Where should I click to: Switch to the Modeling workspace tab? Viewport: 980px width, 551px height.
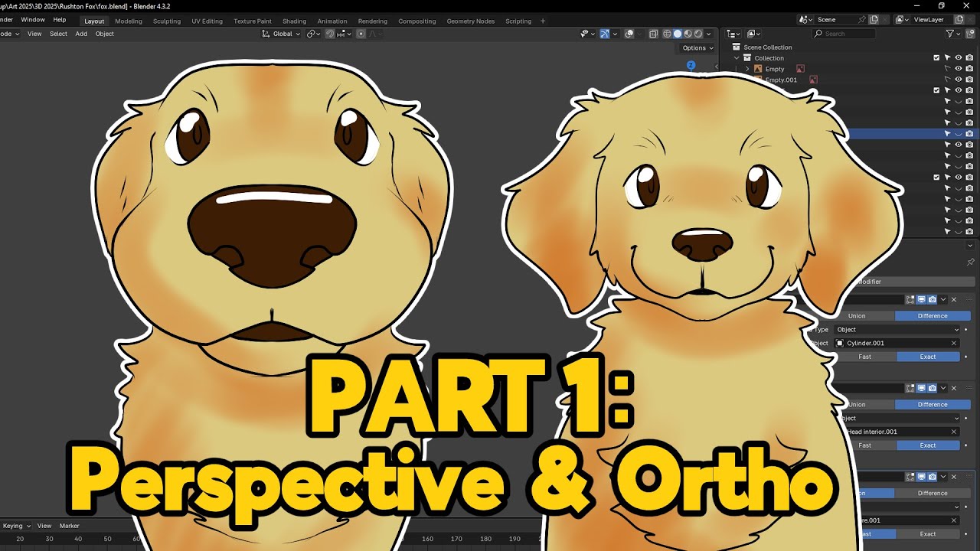click(129, 21)
